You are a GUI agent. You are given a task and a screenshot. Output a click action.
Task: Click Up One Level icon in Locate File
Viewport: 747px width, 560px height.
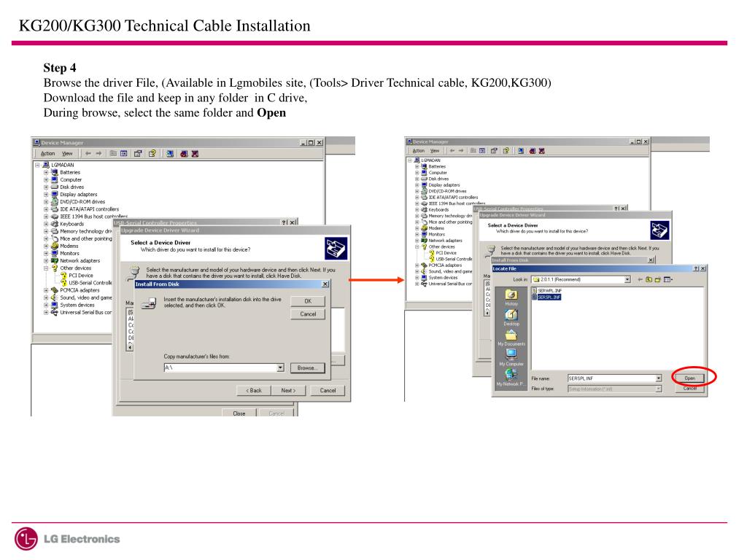pos(649,279)
